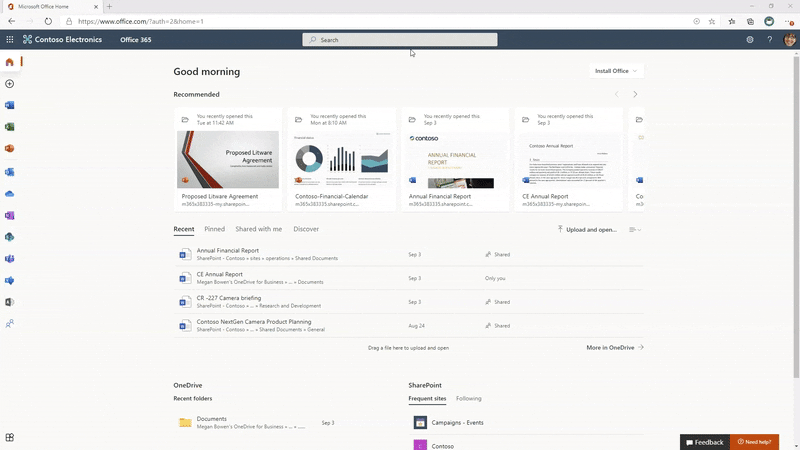
Task: Open Yammer from the left app rail
Action: click(10, 281)
